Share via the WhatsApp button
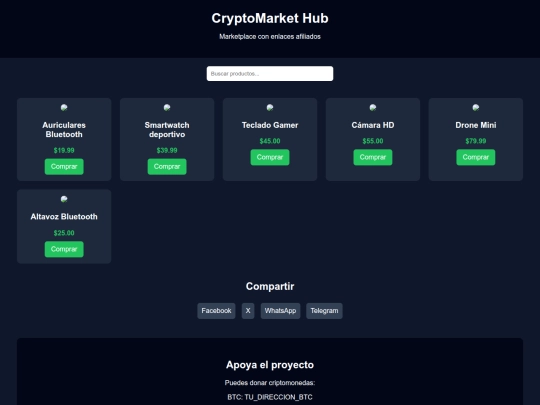540x405 pixels. 280,311
